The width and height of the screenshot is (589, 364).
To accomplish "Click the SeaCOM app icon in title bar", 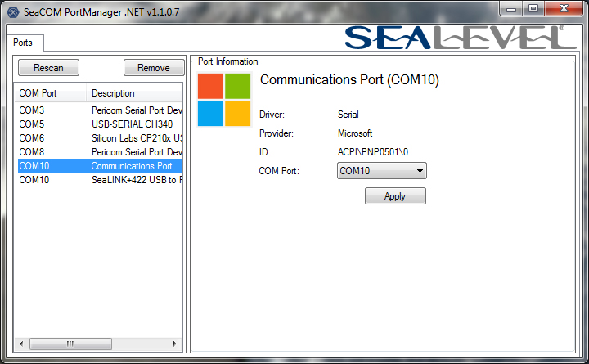I will coord(13,11).
